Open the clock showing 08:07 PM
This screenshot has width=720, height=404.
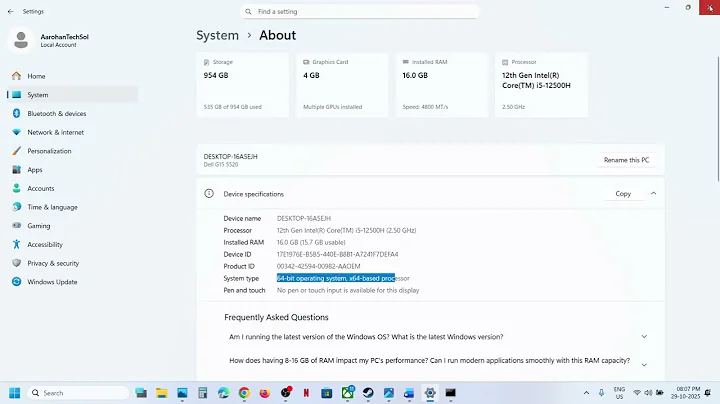[x=688, y=393]
